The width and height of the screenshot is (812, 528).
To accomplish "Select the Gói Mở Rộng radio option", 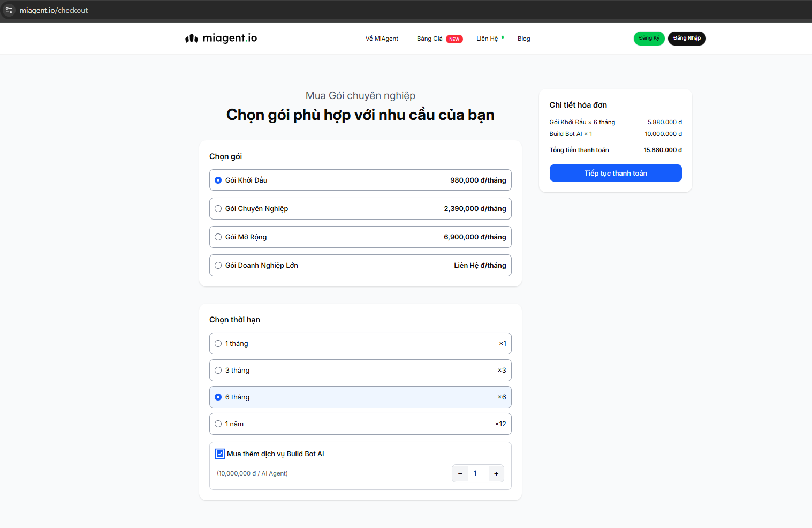I will click(x=218, y=237).
